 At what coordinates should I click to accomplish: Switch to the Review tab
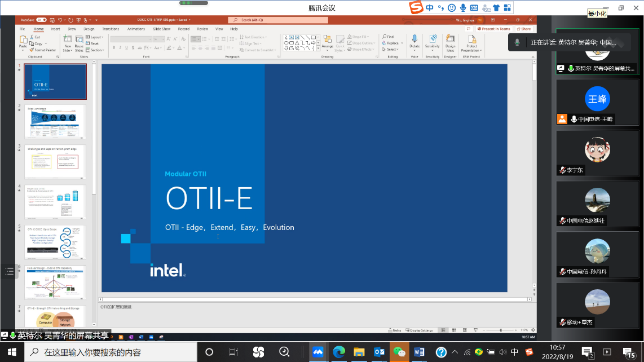(x=202, y=29)
